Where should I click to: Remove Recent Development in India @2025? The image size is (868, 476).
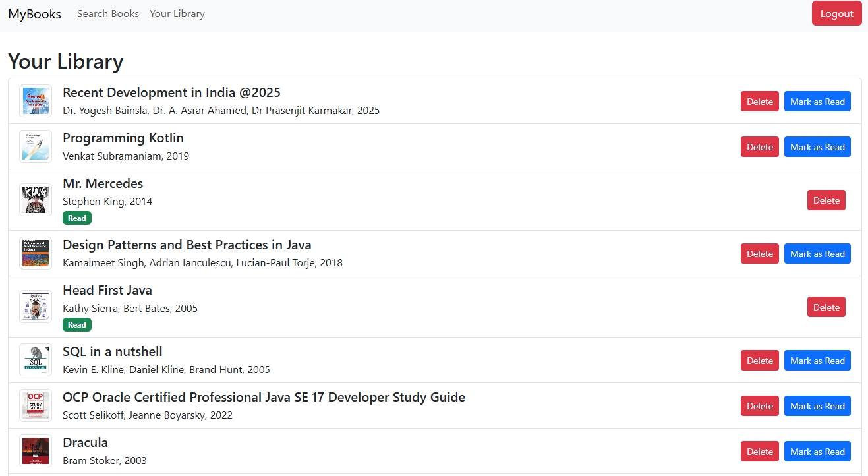pos(759,102)
